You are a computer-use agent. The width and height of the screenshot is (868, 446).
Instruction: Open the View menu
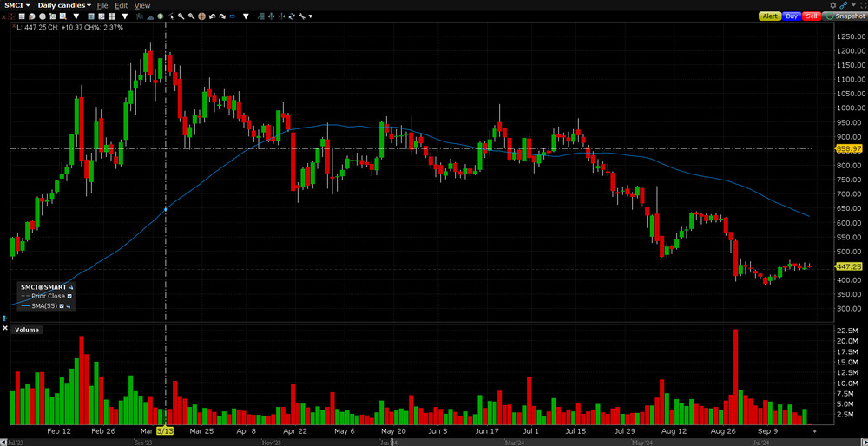pyautogui.click(x=142, y=5)
